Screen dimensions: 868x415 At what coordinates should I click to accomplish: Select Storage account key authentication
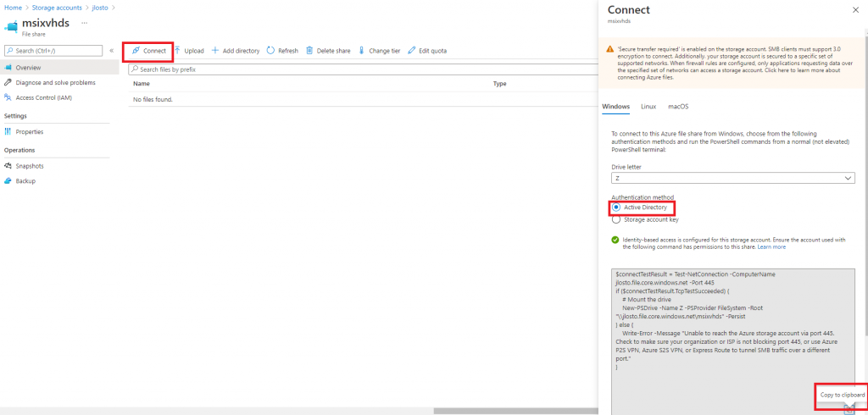tap(616, 219)
